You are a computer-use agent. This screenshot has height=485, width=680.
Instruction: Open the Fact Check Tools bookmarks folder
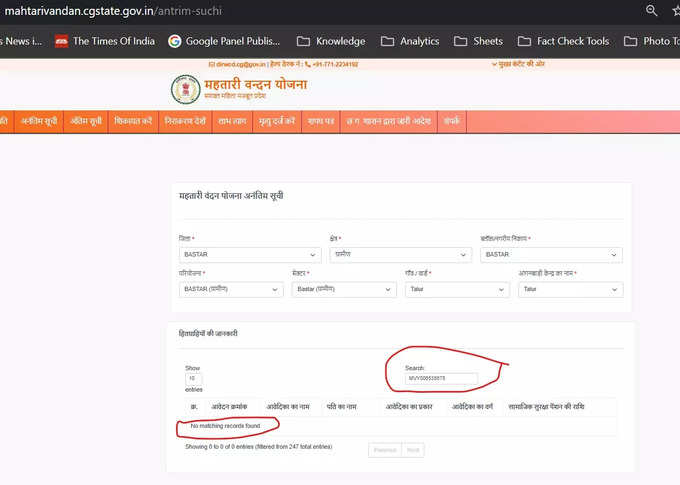(x=563, y=41)
